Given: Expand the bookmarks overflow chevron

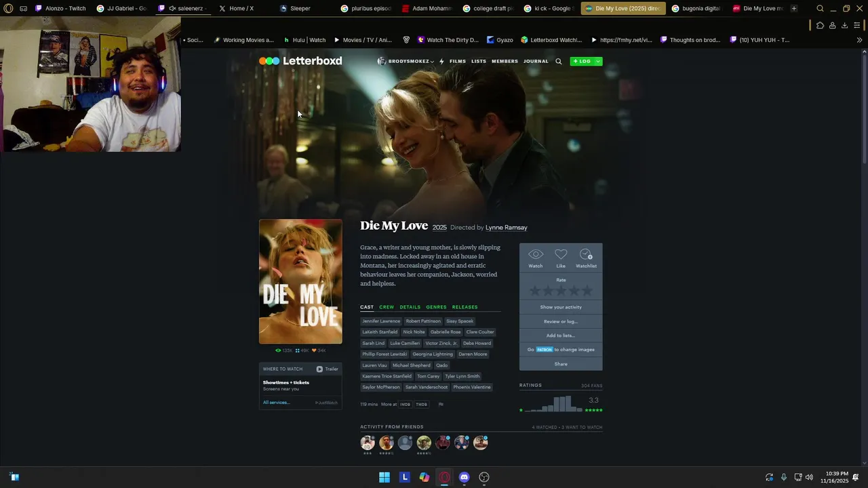Looking at the screenshot, I should click(x=859, y=40).
